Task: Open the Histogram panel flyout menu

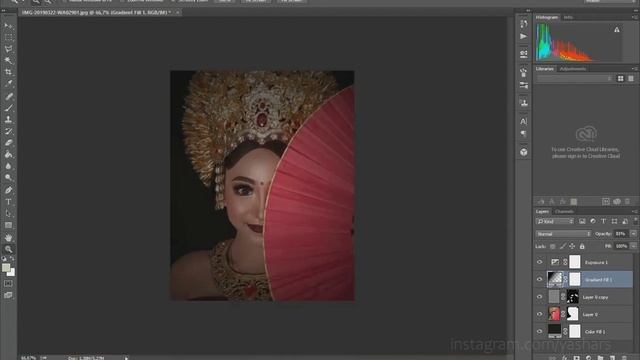Action: (635, 17)
